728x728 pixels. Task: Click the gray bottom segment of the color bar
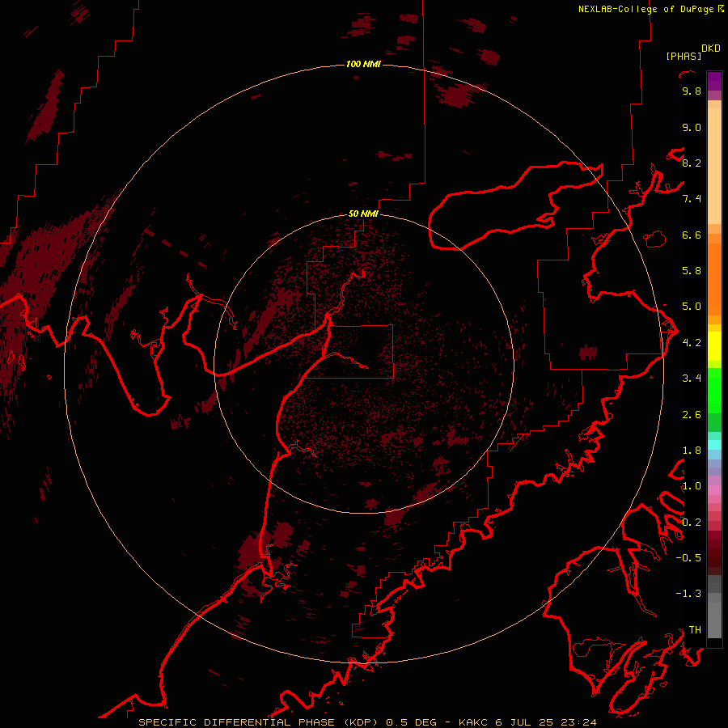tap(714, 620)
